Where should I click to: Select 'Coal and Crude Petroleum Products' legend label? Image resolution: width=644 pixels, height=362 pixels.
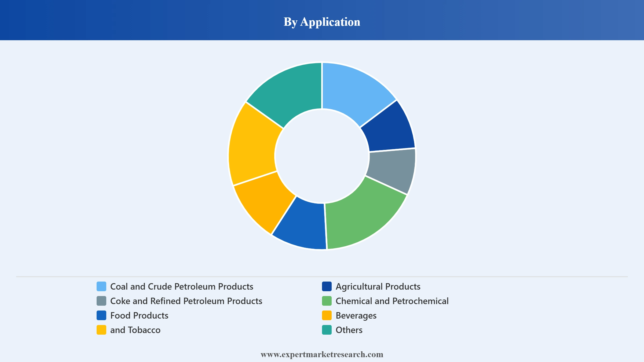pyautogui.click(x=182, y=287)
